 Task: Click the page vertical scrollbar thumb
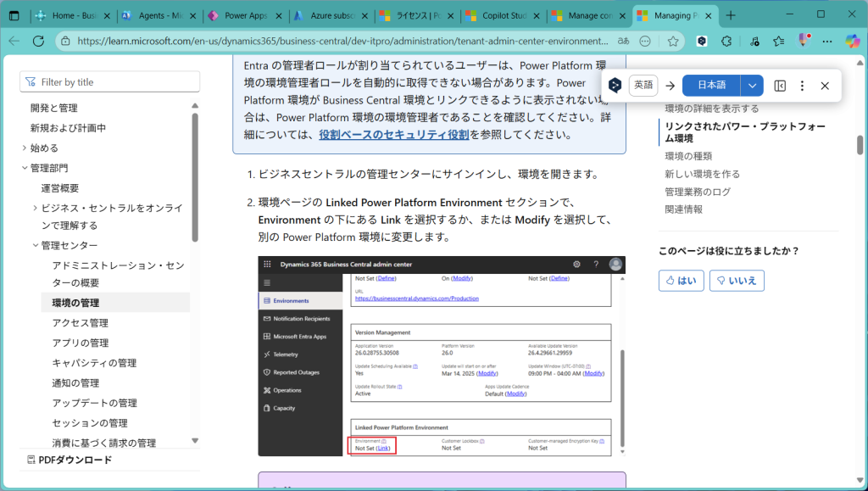pos(860,144)
